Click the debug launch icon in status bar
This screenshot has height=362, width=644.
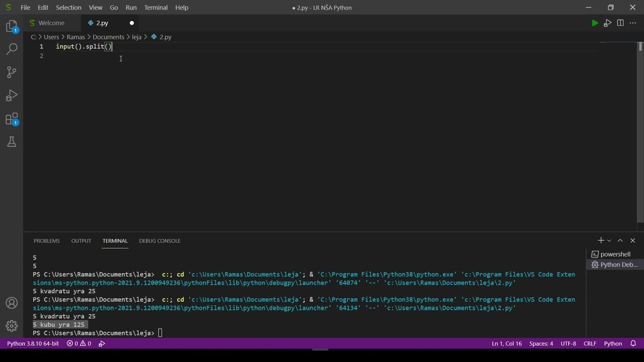[x=102, y=343]
